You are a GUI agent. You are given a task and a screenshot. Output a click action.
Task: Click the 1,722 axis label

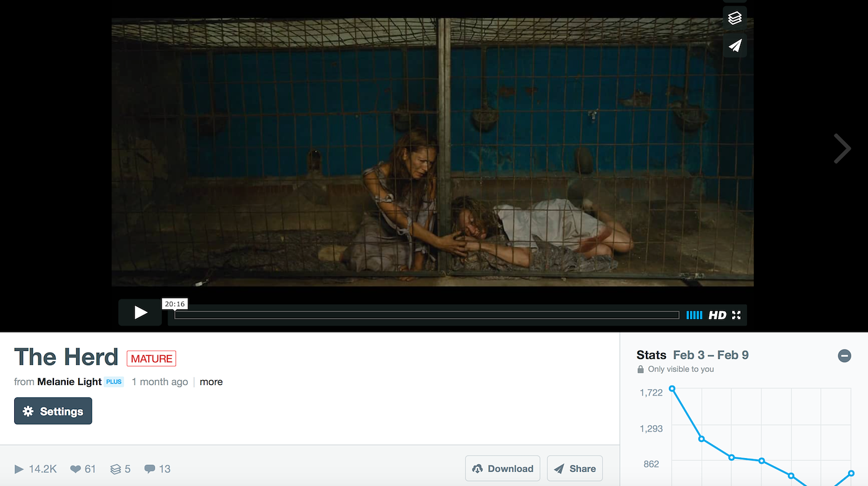tap(651, 392)
